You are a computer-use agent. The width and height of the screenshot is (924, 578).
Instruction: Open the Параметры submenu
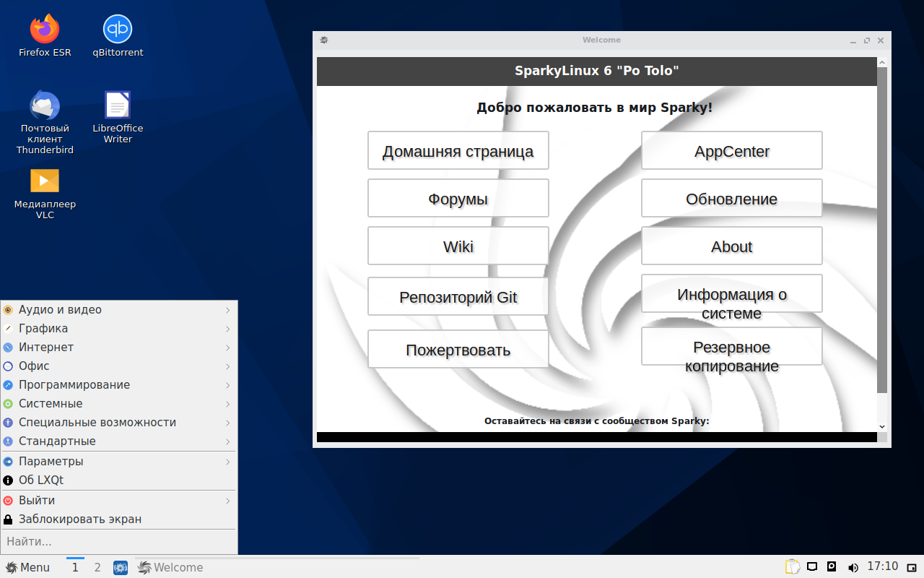[119, 462]
